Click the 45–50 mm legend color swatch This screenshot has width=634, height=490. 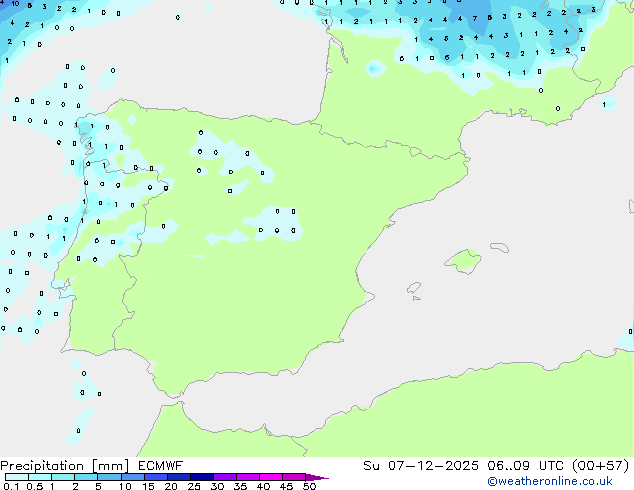[294, 477]
